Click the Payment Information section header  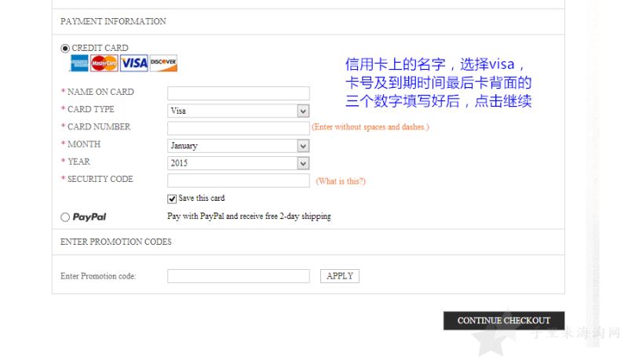point(113,21)
